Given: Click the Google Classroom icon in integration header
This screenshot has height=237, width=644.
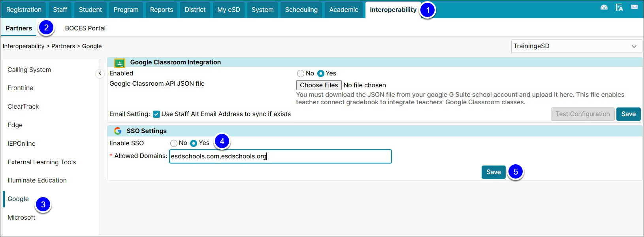Looking at the screenshot, I should [120, 63].
